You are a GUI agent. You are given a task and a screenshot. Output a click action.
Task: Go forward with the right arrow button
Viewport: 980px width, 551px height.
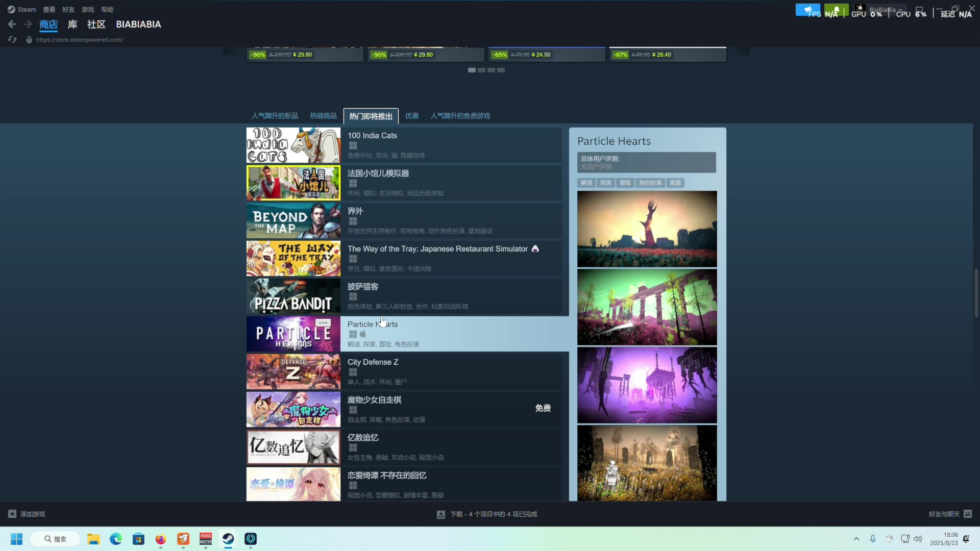(28, 24)
